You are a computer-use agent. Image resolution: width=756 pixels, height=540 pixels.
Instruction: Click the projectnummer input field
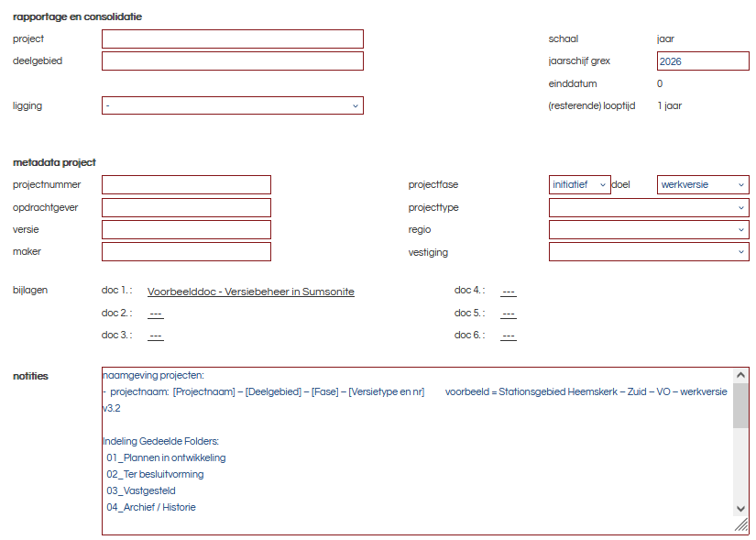pyautogui.click(x=185, y=184)
